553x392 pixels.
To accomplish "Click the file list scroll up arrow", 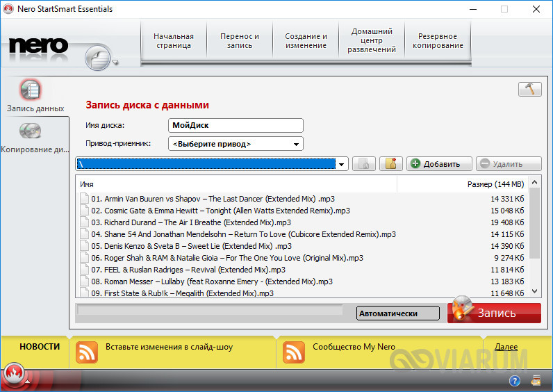I will pos(534,182).
